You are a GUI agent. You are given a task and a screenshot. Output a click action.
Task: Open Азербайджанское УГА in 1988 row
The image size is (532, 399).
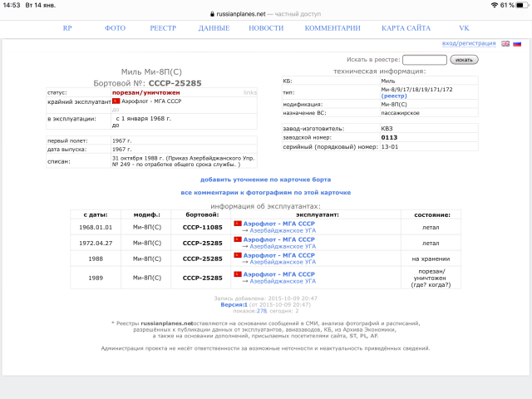point(283,262)
